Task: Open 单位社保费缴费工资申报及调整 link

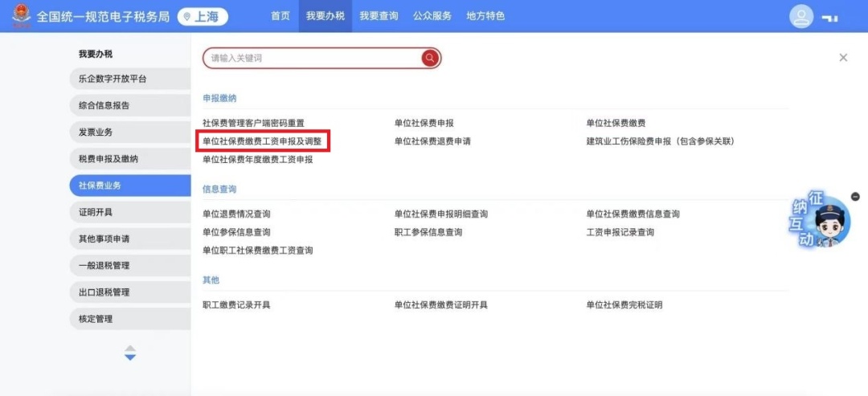Action: [262, 141]
